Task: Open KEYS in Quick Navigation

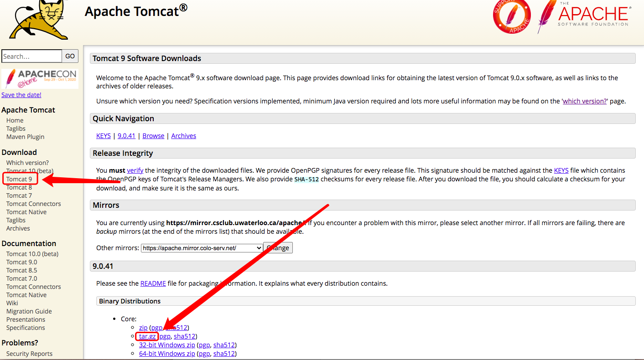Action: 104,136
